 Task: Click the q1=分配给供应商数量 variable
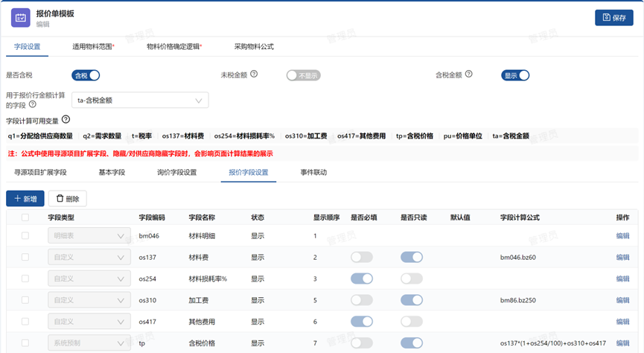coord(40,136)
